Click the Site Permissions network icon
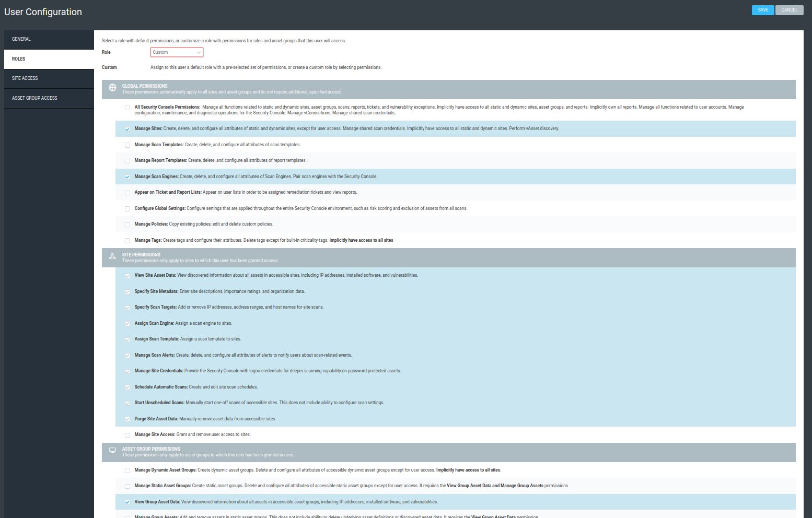Screen dimensions: 812x518 point(112,256)
